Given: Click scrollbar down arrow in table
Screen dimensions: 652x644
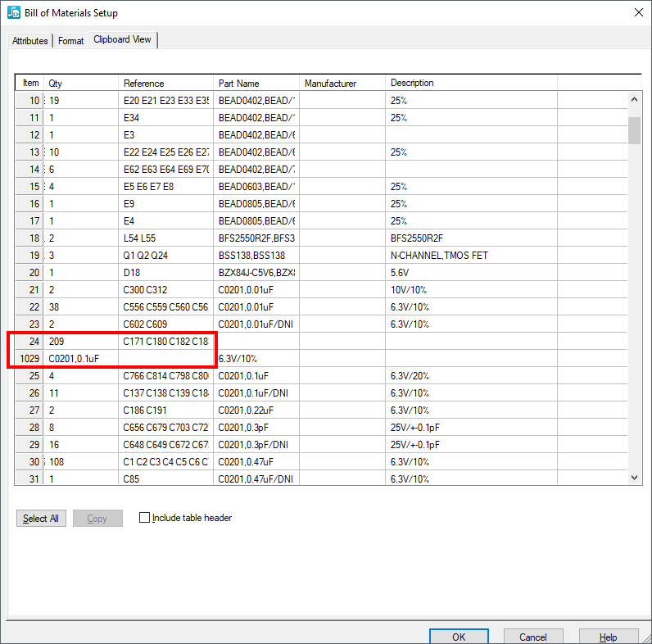Looking at the screenshot, I should coord(634,478).
